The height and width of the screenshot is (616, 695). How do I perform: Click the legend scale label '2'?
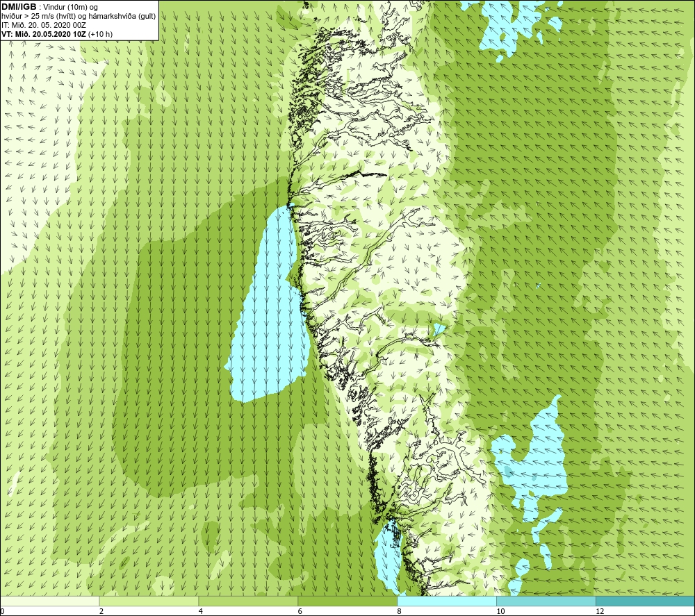[x=101, y=611]
